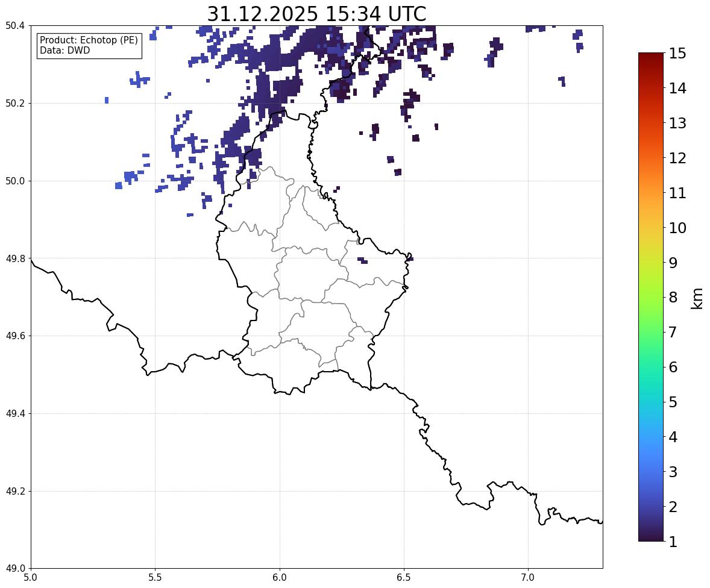
Task: Click the colorbar tick label '14'
Action: click(x=677, y=89)
